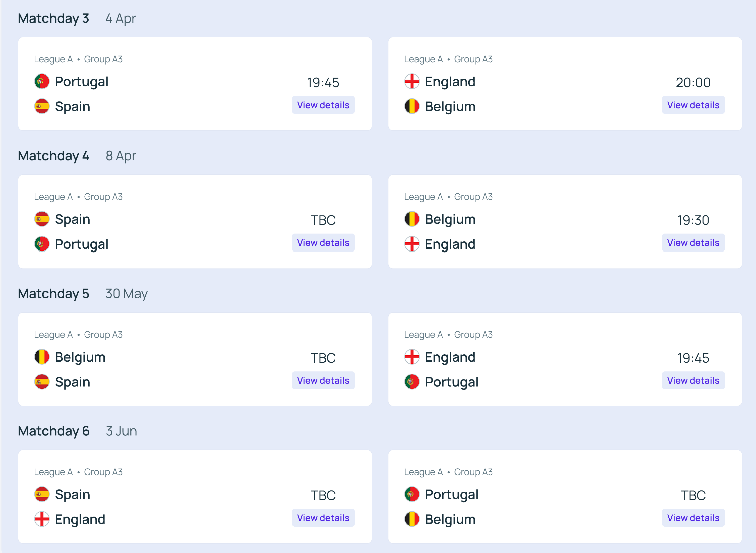Screen dimensions: 756x553
Task: View details for England vs Belgium 20:00
Action: click(693, 105)
